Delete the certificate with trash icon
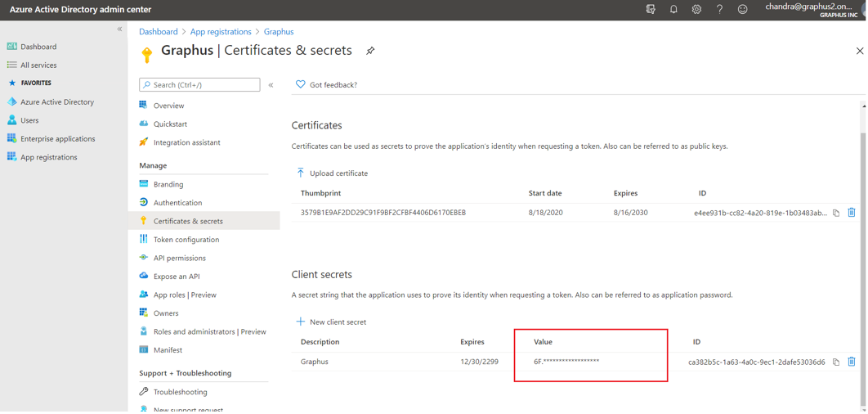The image size is (868, 414). point(852,212)
